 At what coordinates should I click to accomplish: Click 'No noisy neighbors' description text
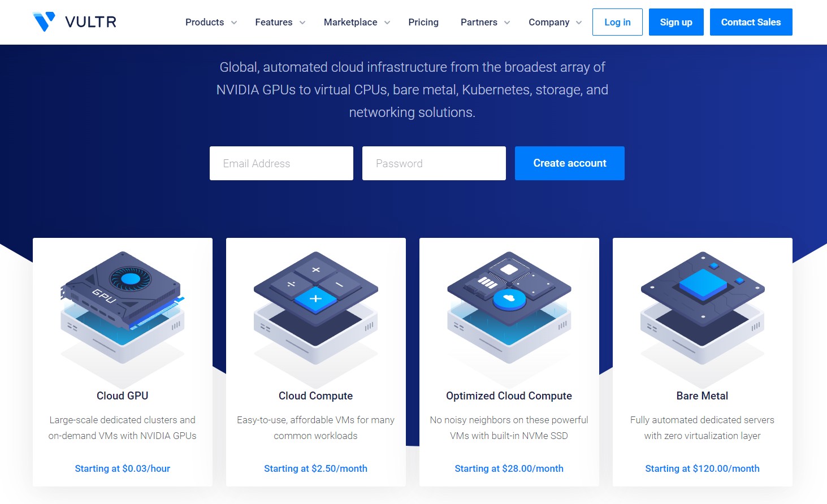[509, 428]
